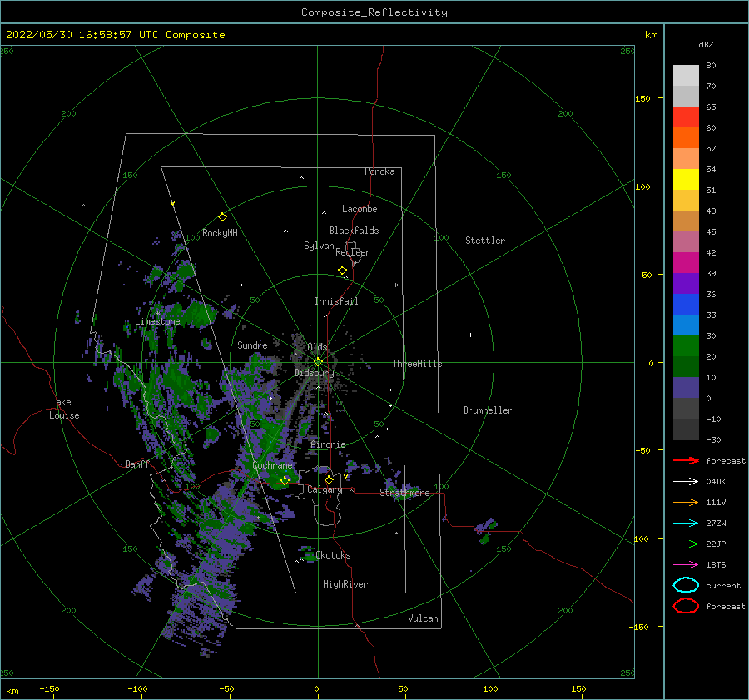The width and height of the screenshot is (749, 700).
Task: Pick the violet 10 dBZ color swatch
Action: [x=686, y=387]
